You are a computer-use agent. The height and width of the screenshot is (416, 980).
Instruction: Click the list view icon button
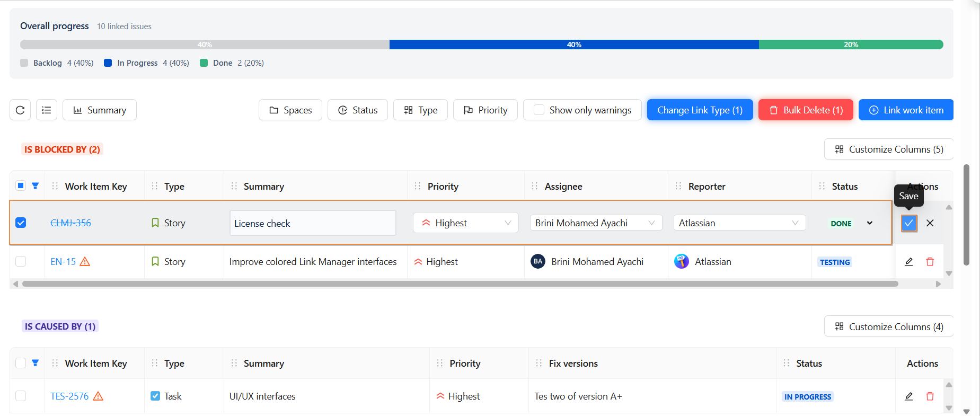[47, 110]
